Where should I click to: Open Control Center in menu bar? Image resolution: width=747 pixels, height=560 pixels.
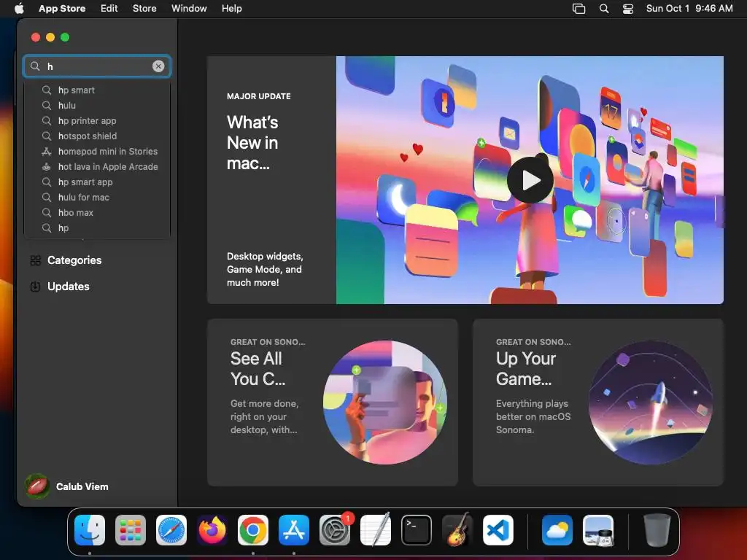[628, 8]
